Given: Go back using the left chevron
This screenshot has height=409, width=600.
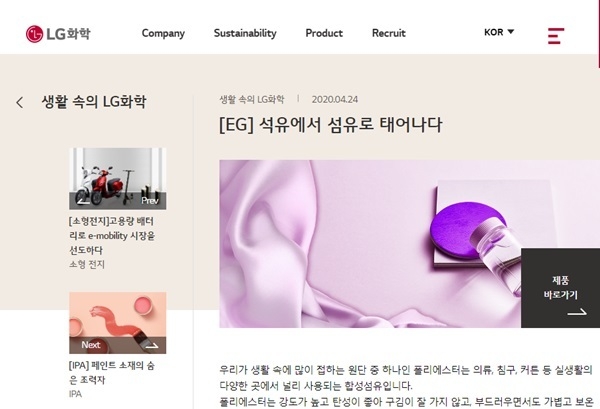Looking at the screenshot, I should pyautogui.click(x=20, y=102).
